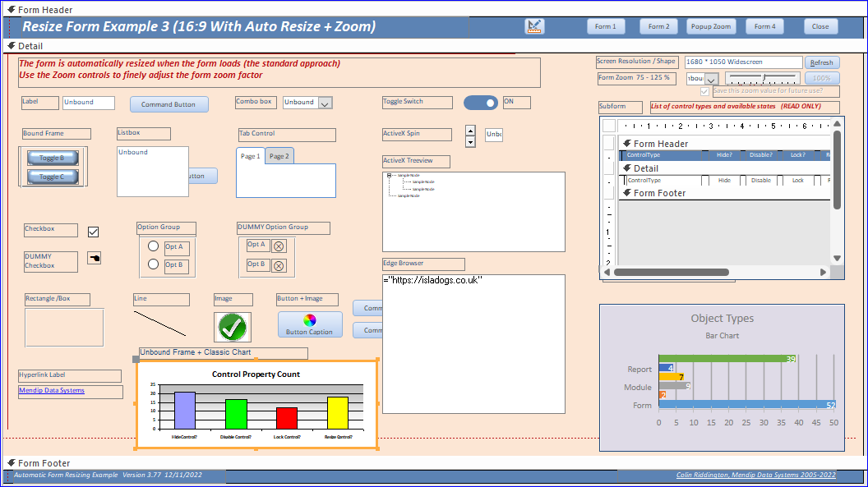Open Form 4 from the header
This screenshot has width=868, height=487.
tap(765, 26)
